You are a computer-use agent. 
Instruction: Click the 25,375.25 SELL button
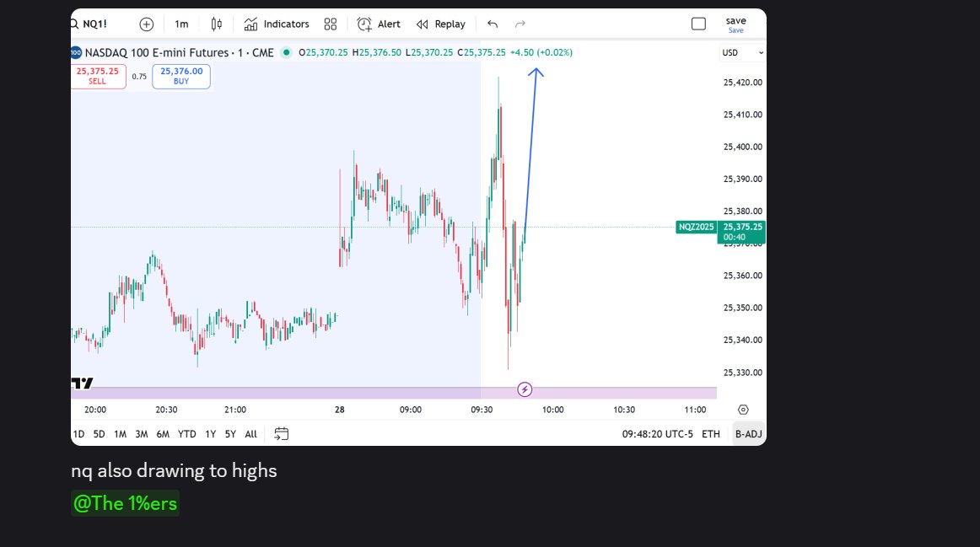[98, 76]
